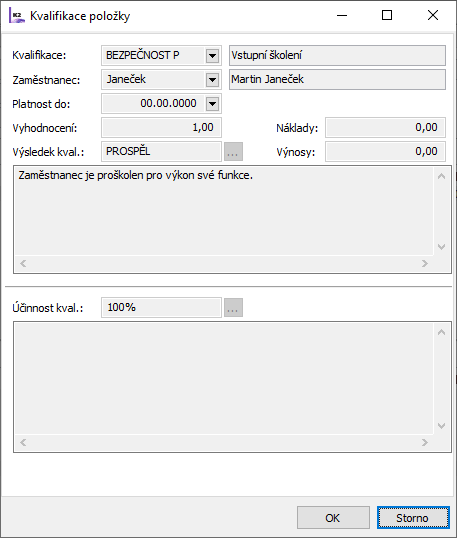Click the Vyhodnocení value field 1,00
Viewport: 457px width, 538px height.
161,128
